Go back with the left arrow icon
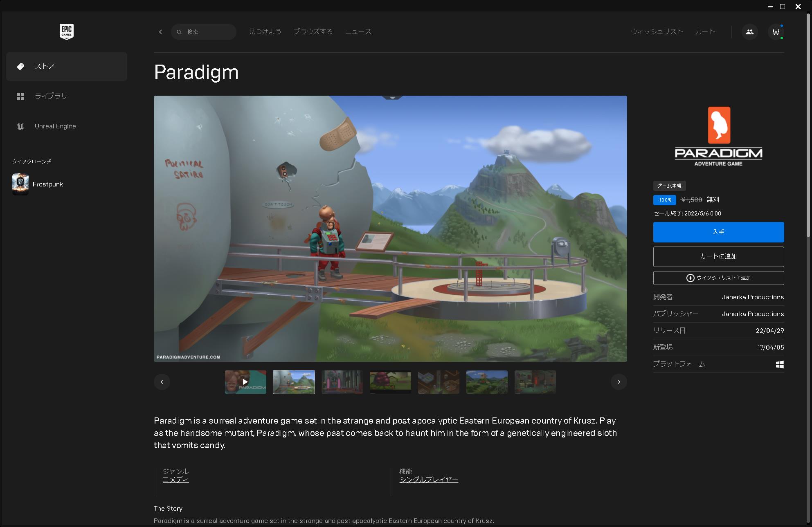Screen dimensions: 812x527 (x=160, y=32)
